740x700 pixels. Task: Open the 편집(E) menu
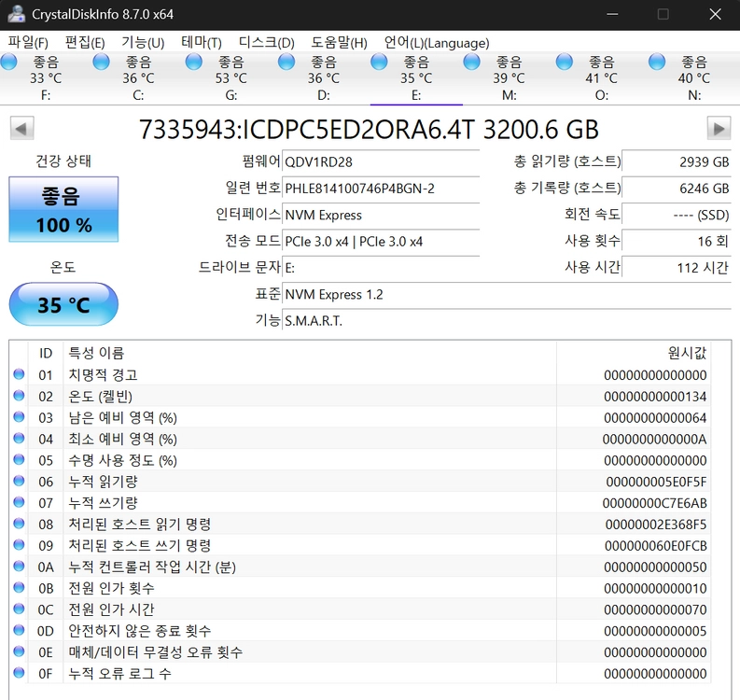pos(85,43)
